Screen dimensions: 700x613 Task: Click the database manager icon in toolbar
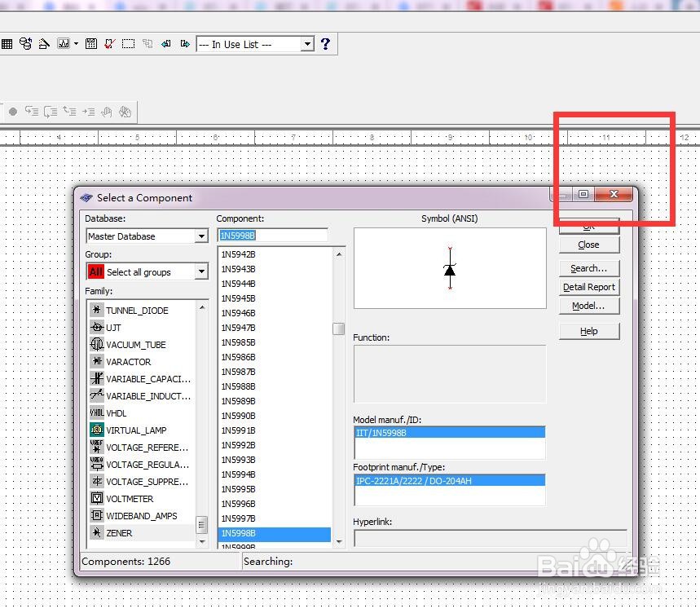click(25, 44)
